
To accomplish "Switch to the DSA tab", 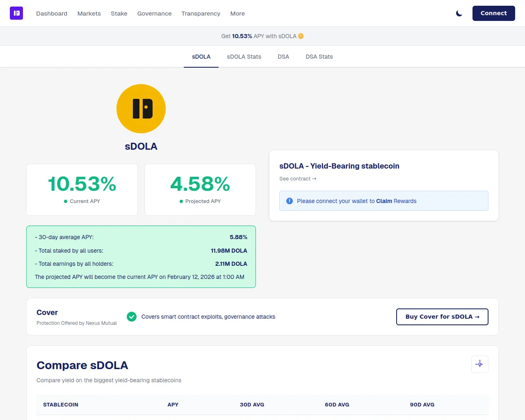I will (283, 57).
